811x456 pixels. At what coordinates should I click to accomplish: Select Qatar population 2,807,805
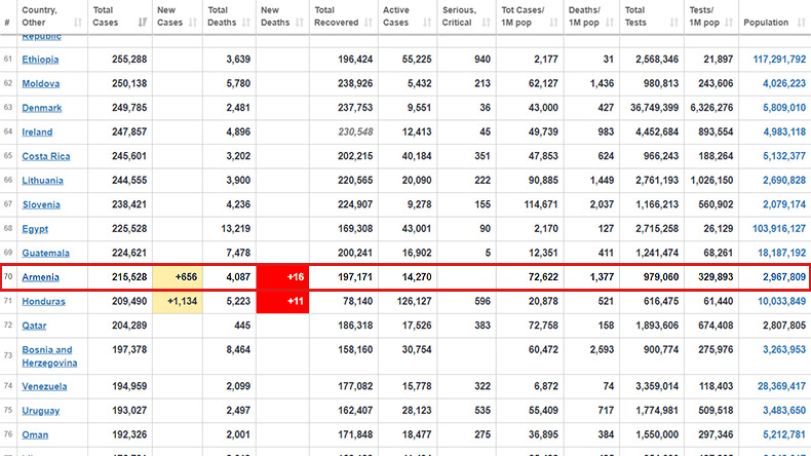(x=784, y=326)
